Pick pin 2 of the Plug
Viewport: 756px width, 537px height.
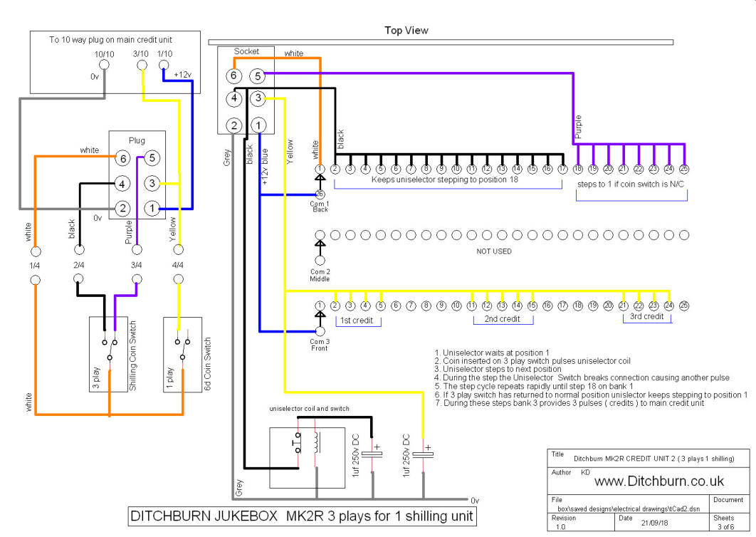tap(122, 209)
